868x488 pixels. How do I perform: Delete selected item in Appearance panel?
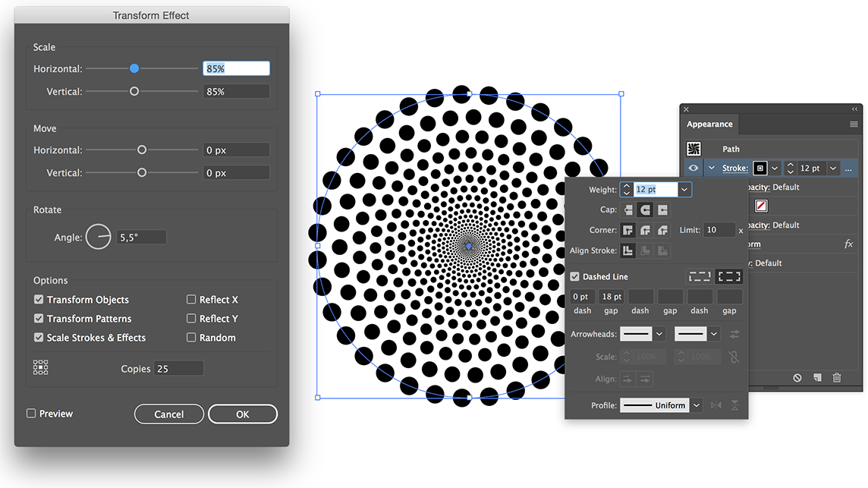(837, 378)
